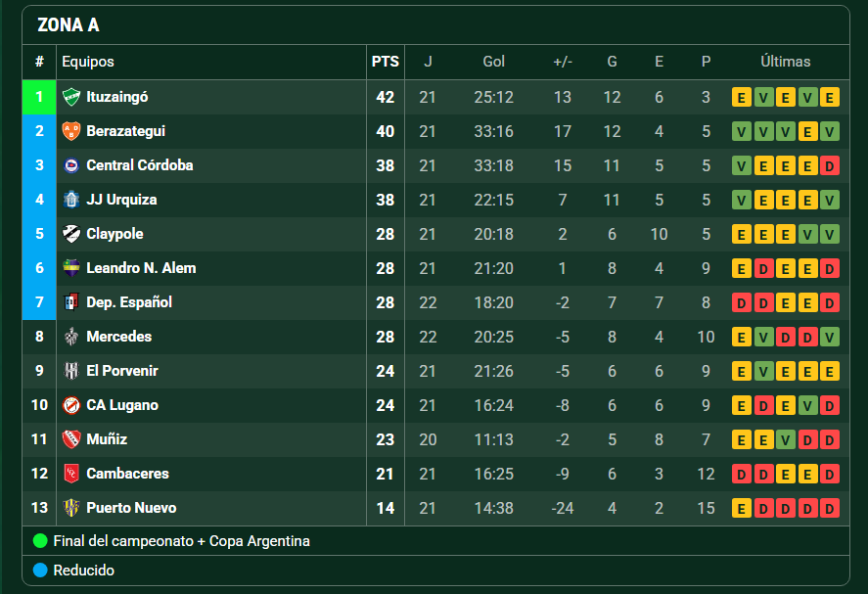
Task: Click the Gol column header
Action: pyautogui.click(x=493, y=62)
